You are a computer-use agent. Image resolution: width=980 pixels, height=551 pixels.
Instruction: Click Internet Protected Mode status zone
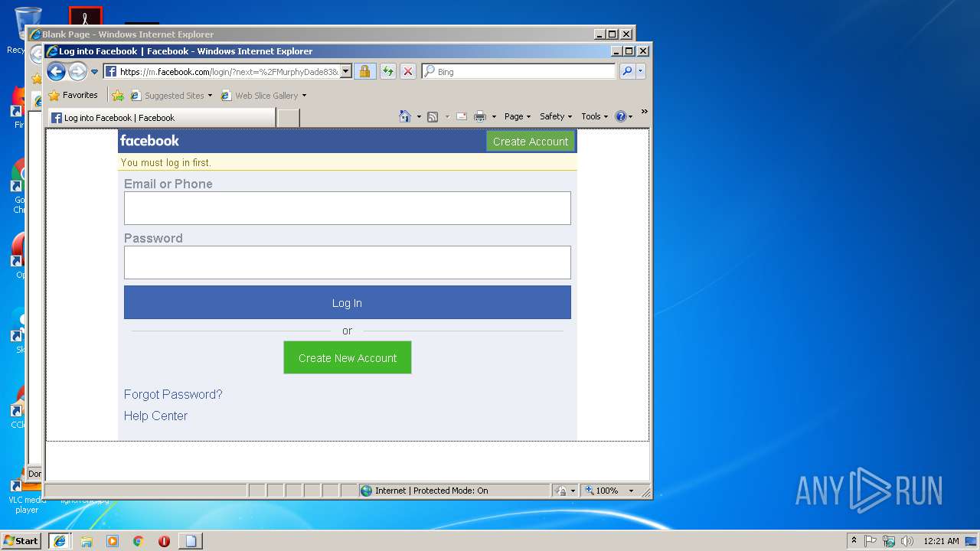click(454, 491)
